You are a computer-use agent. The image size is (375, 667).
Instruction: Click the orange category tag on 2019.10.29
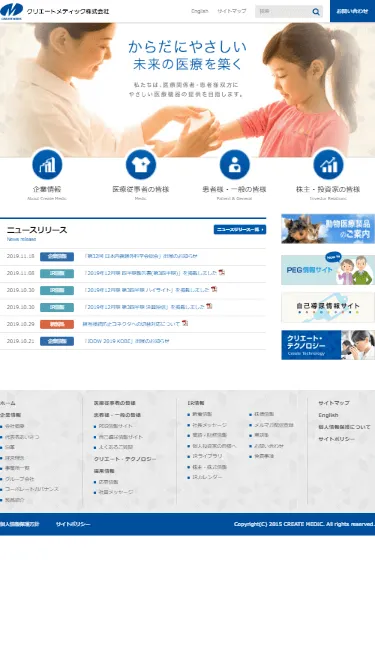click(57, 324)
